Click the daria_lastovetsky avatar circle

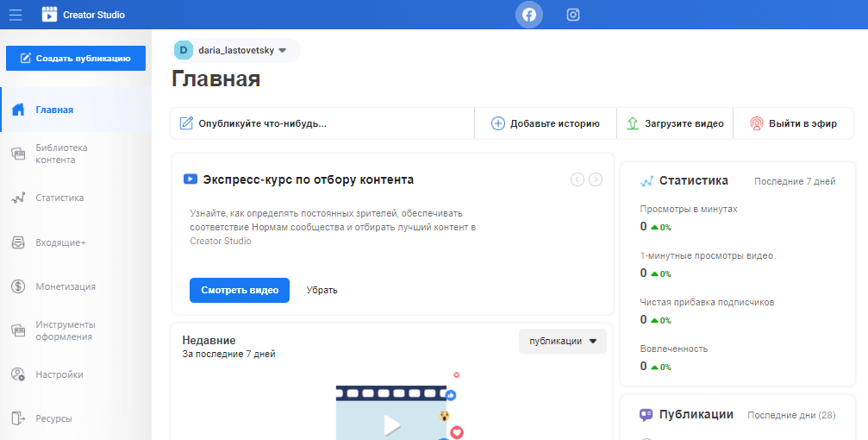point(184,50)
